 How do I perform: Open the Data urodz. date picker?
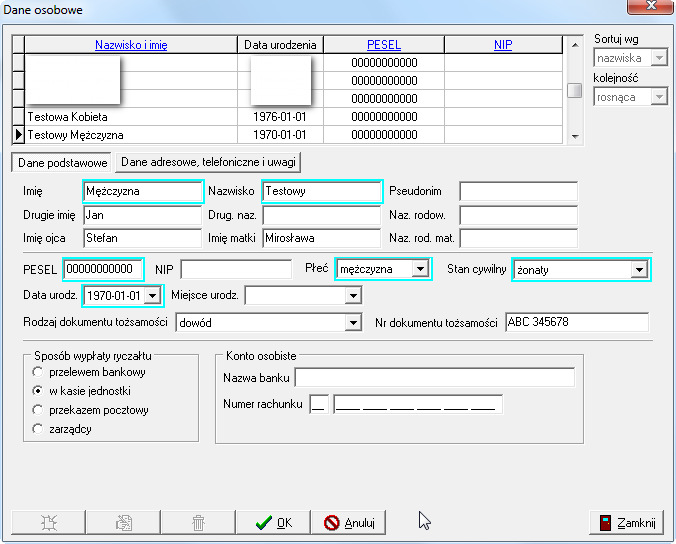tap(152, 296)
